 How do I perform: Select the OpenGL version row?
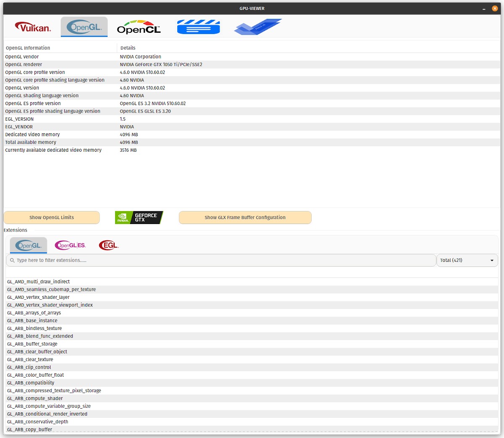point(252,88)
